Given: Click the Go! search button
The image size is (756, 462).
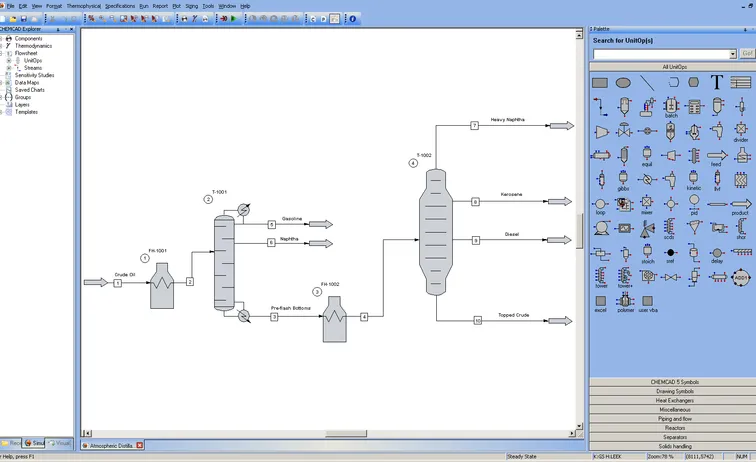Looking at the screenshot, I should 747,54.
